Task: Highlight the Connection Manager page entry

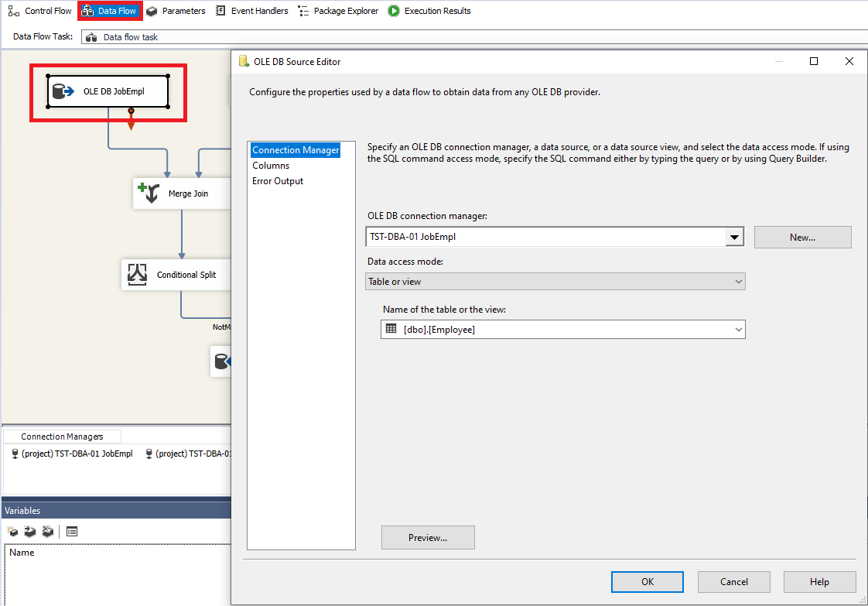Action: tap(296, 149)
